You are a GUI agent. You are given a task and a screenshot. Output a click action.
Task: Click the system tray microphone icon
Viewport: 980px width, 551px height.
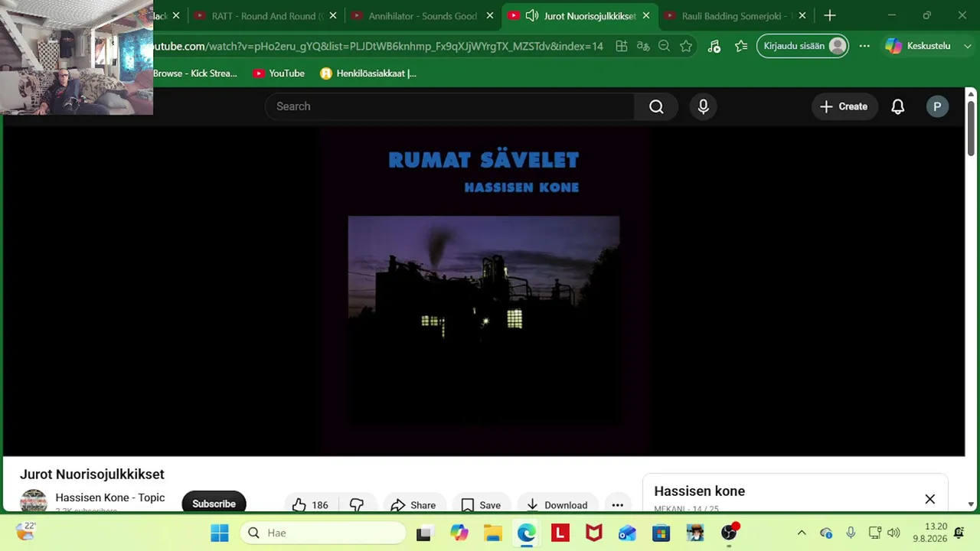click(x=851, y=533)
